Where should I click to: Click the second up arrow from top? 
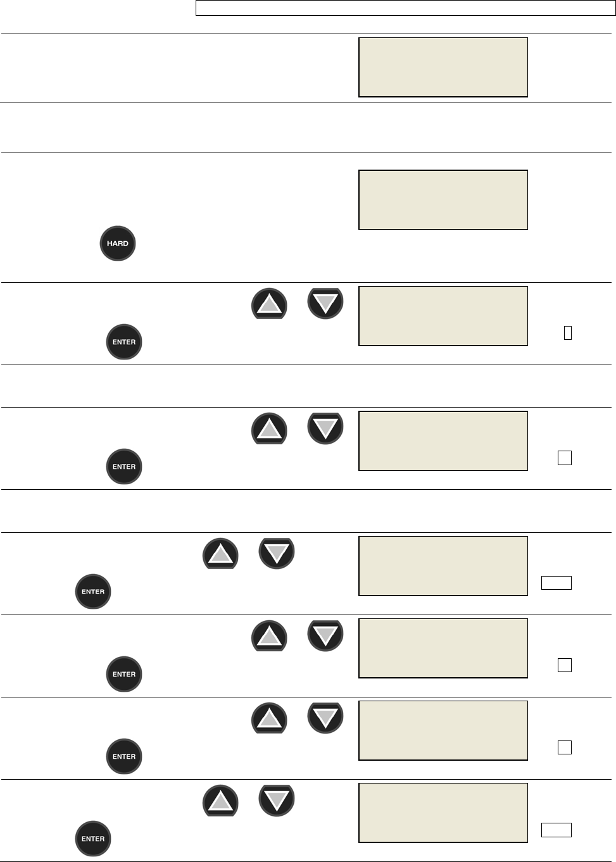coord(269,428)
